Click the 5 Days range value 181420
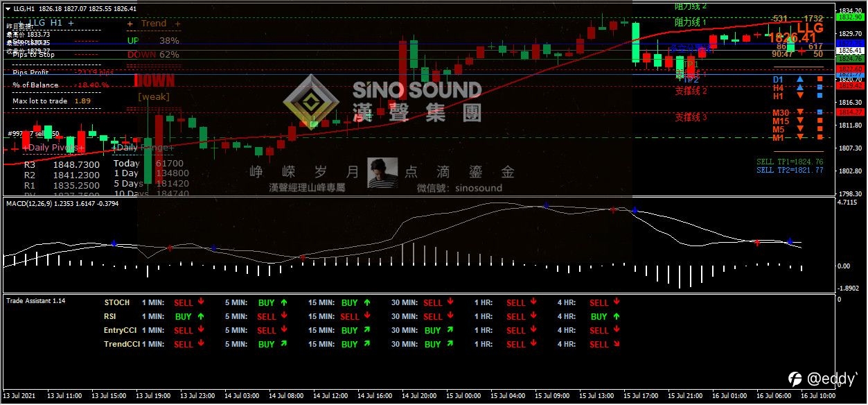 (172, 184)
